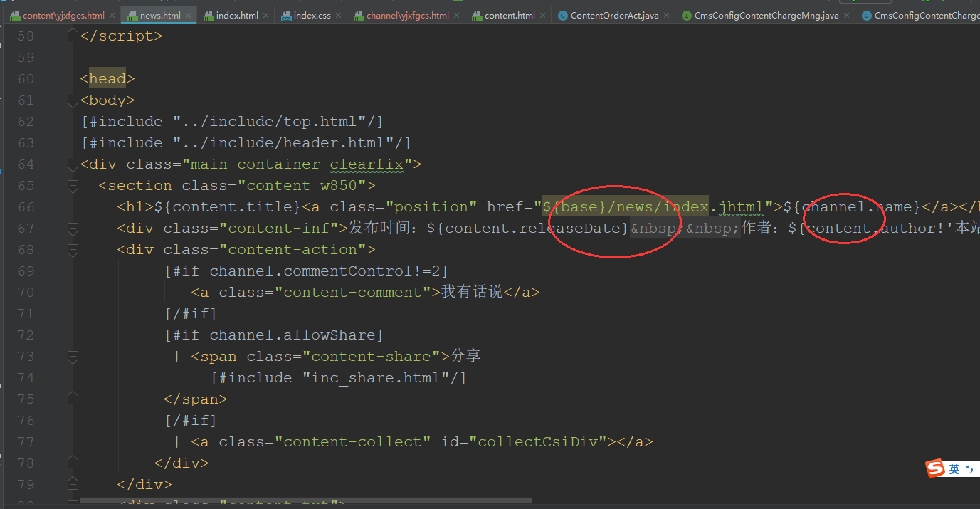Click "collectCsiDiv" id value on line 77
This screenshot has height=509, width=980.
click(538, 441)
